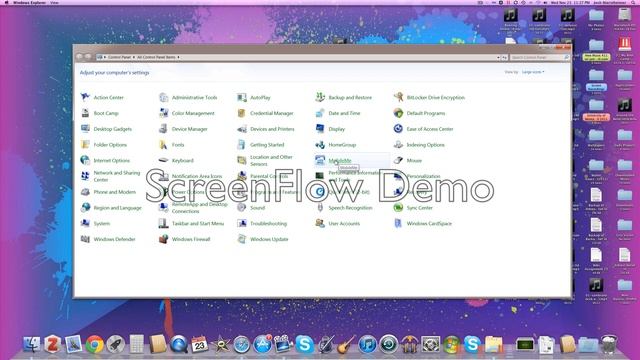640x360 pixels.
Task: Click the Backup and Restore icon
Action: click(320, 97)
